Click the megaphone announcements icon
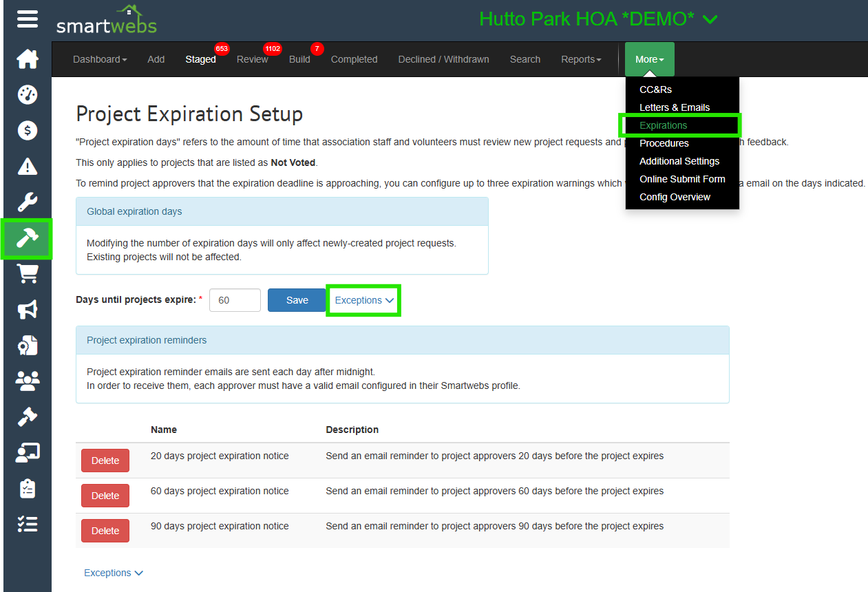The image size is (868, 592). [x=28, y=310]
